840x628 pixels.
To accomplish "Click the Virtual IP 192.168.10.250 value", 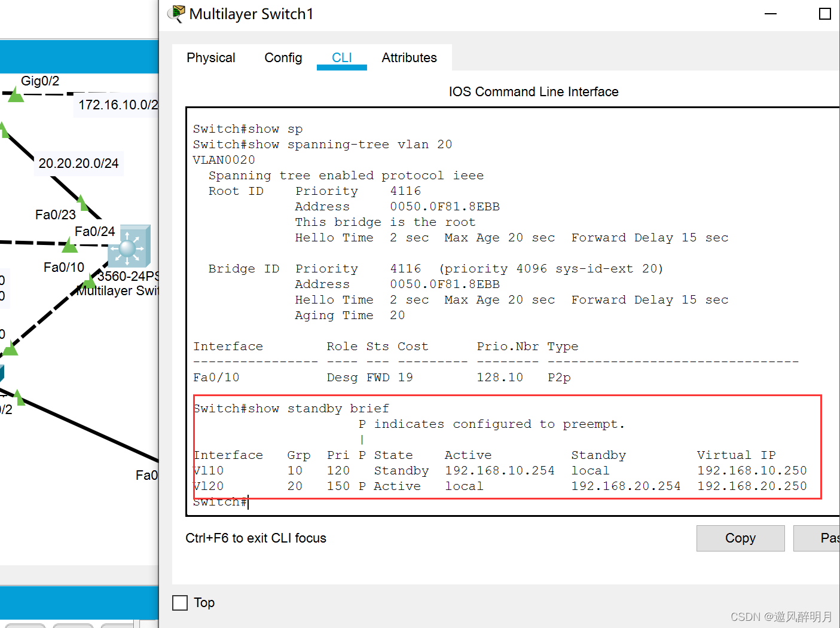I will (x=752, y=471).
